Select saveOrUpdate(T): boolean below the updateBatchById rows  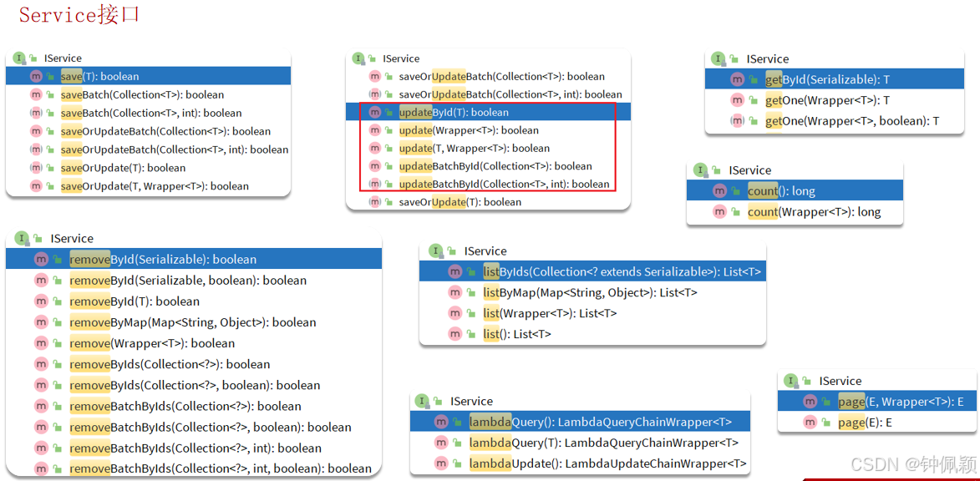click(488, 202)
